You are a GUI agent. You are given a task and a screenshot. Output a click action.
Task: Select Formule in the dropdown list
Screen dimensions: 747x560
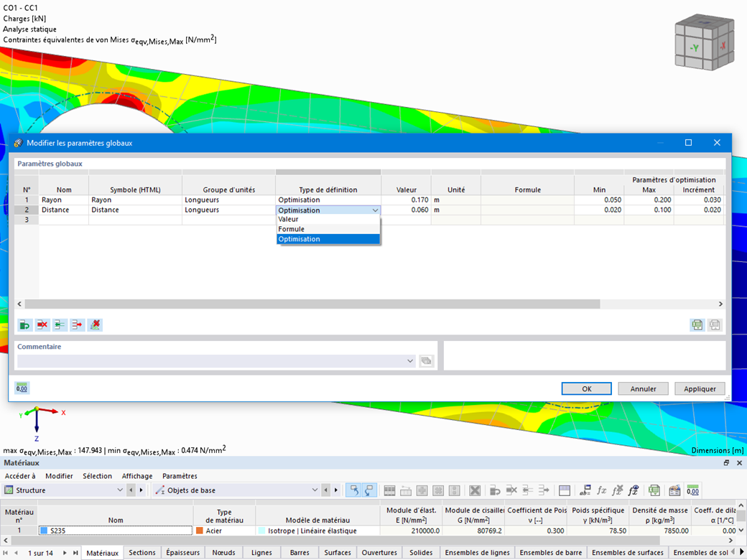point(328,229)
